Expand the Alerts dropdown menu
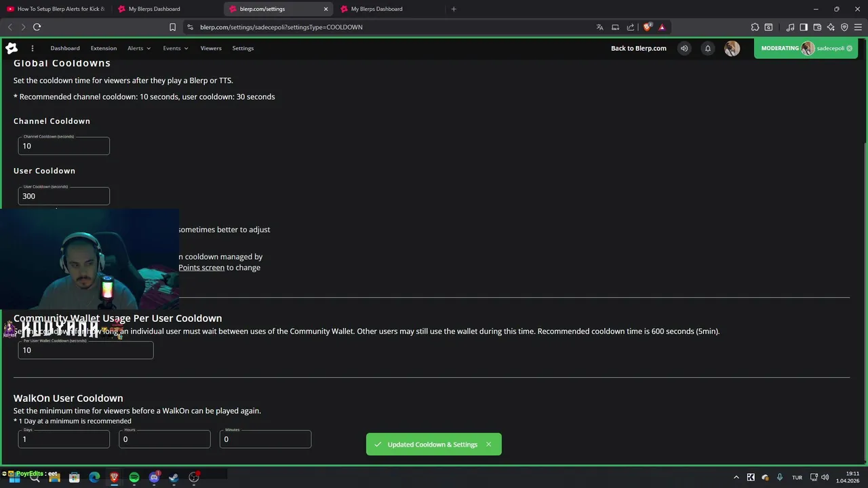Image resolution: width=868 pixels, height=488 pixels. 139,48
